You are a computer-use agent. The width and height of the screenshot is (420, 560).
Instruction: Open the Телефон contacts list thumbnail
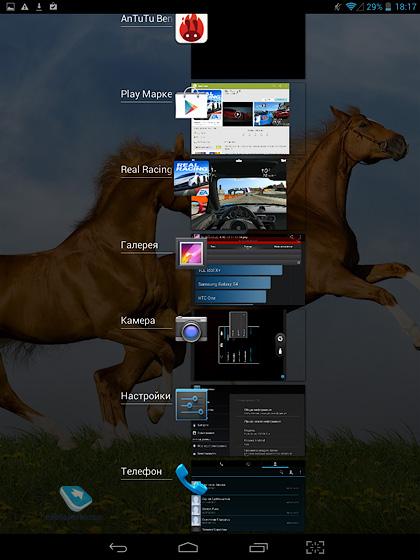pos(248,496)
